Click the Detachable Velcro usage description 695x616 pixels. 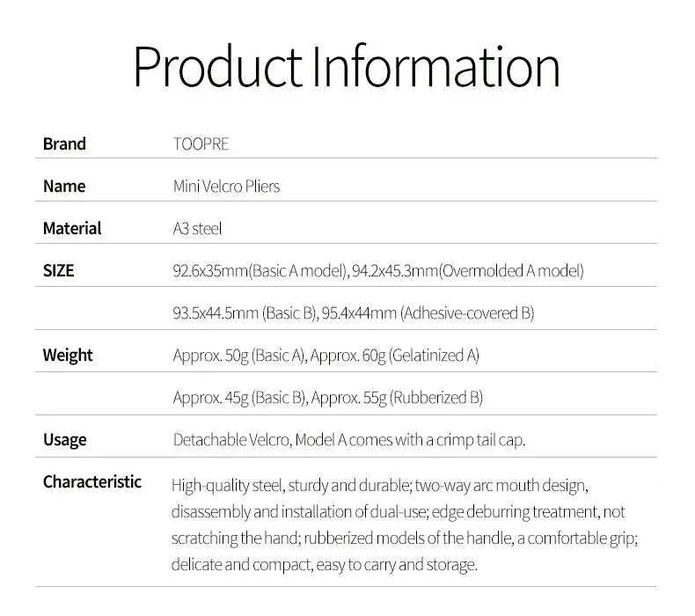coord(349,440)
